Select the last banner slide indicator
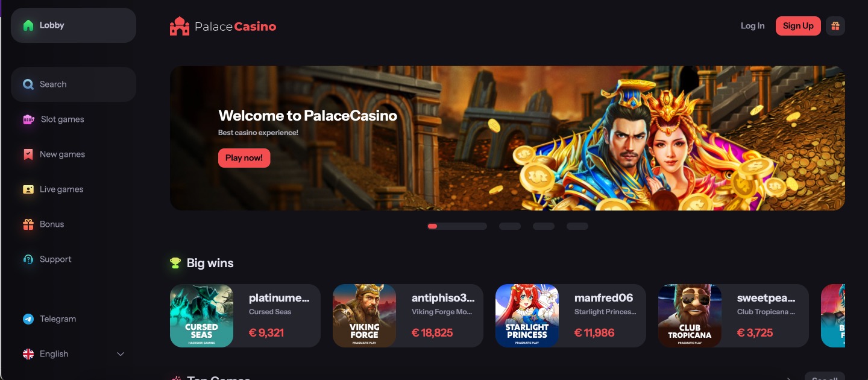 [577, 226]
